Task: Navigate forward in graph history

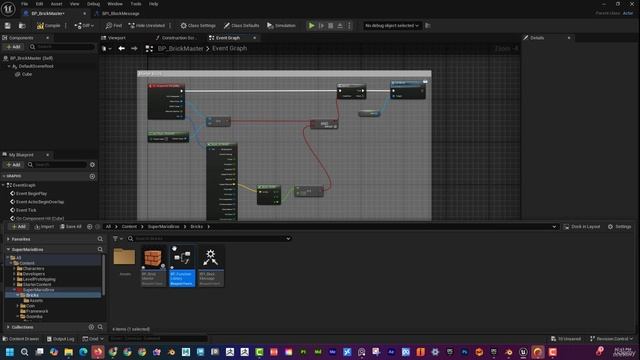Action: click(134, 49)
